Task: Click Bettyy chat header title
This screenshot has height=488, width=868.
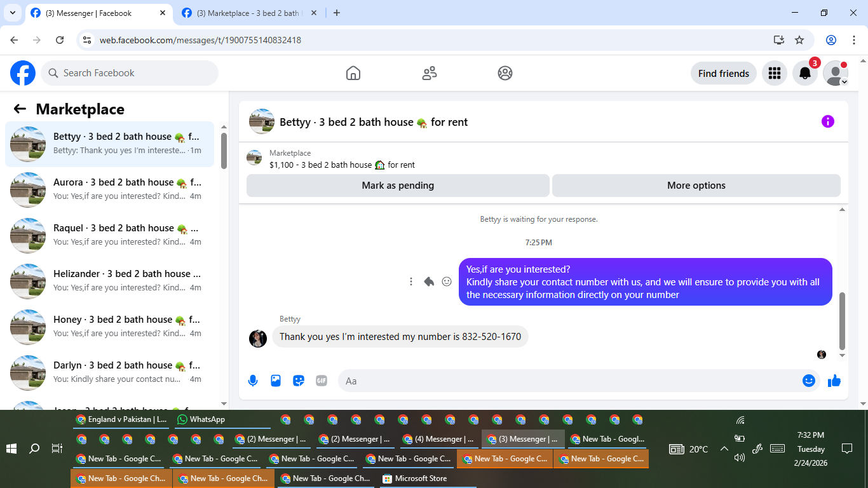Action: [x=374, y=122]
